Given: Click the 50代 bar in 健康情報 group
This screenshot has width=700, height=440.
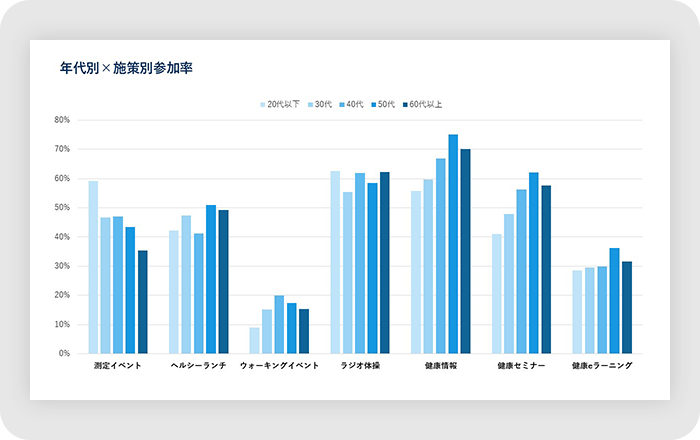Looking at the screenshot, I should (x=453, y=244).
